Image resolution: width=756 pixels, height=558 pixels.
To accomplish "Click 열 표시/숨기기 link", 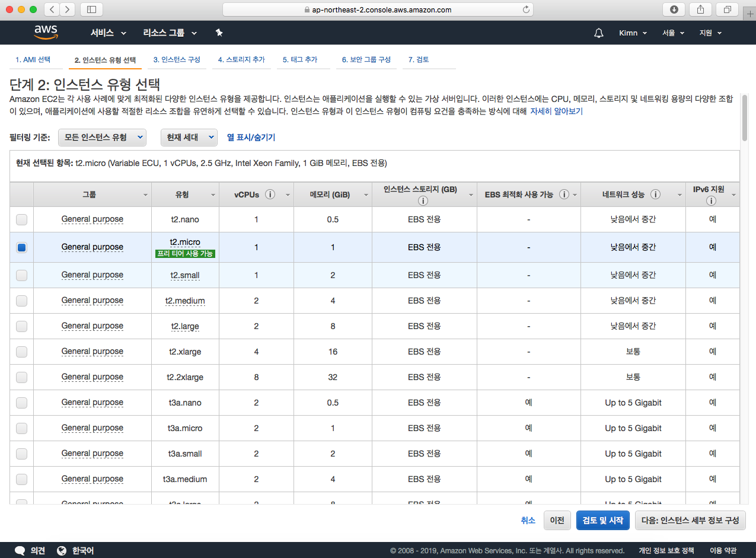I will 251,137.
